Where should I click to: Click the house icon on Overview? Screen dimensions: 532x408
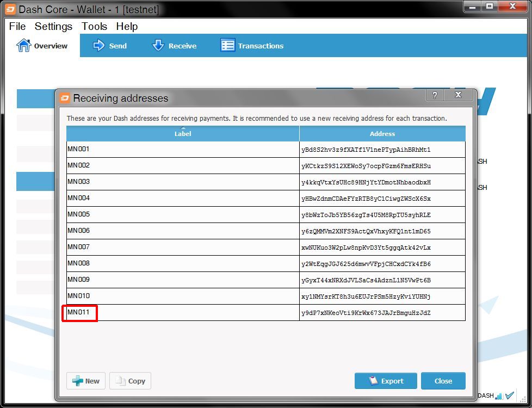point(23,45)
